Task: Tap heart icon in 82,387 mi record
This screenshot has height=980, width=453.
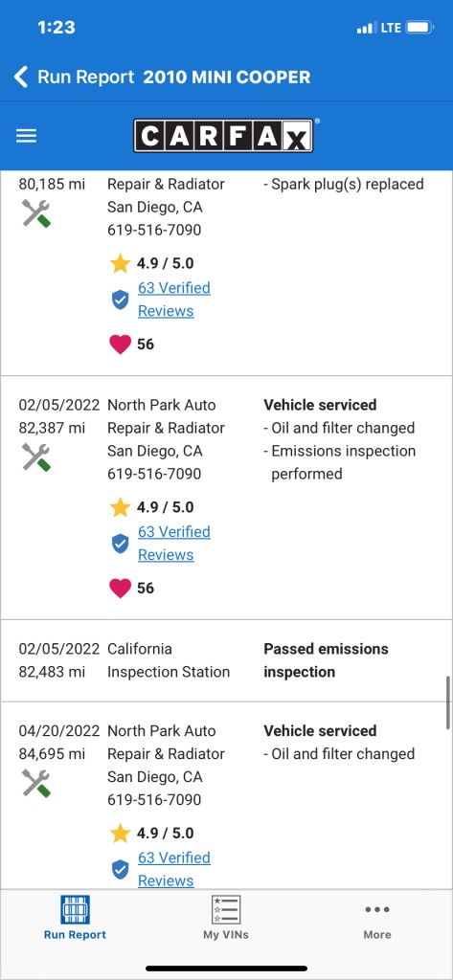Action: point(120,589)
